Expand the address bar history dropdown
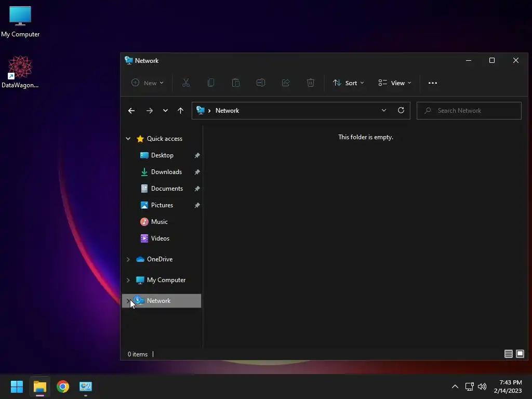 384,110
